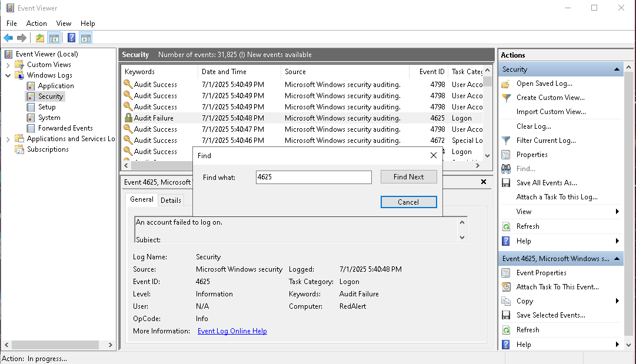Expand the View submenu arrow in Actions
Viewport: 636px width, 364px height.
[617, 212]
